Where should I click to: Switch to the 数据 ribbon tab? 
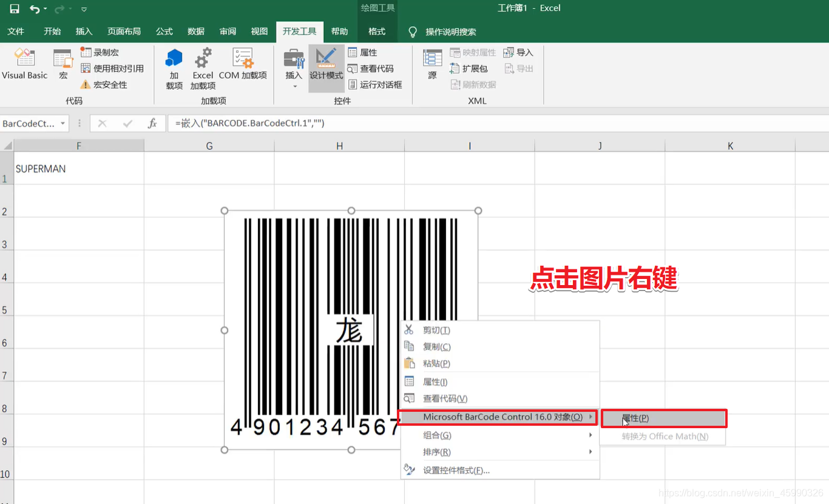(196, 32)
